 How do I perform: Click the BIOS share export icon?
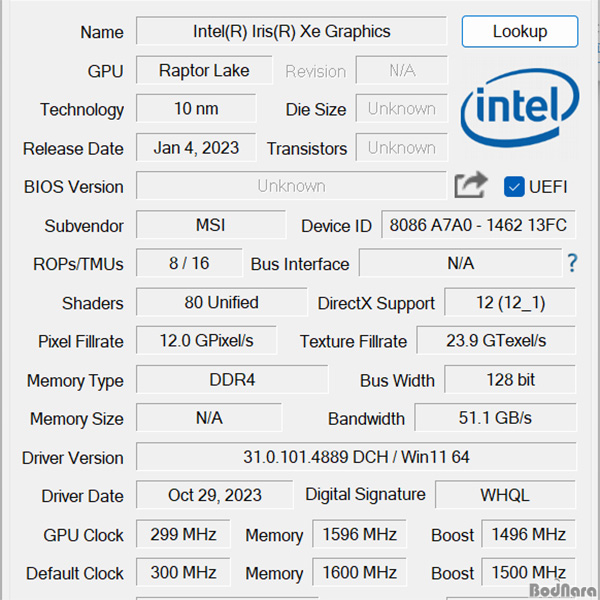coord(471,185)
